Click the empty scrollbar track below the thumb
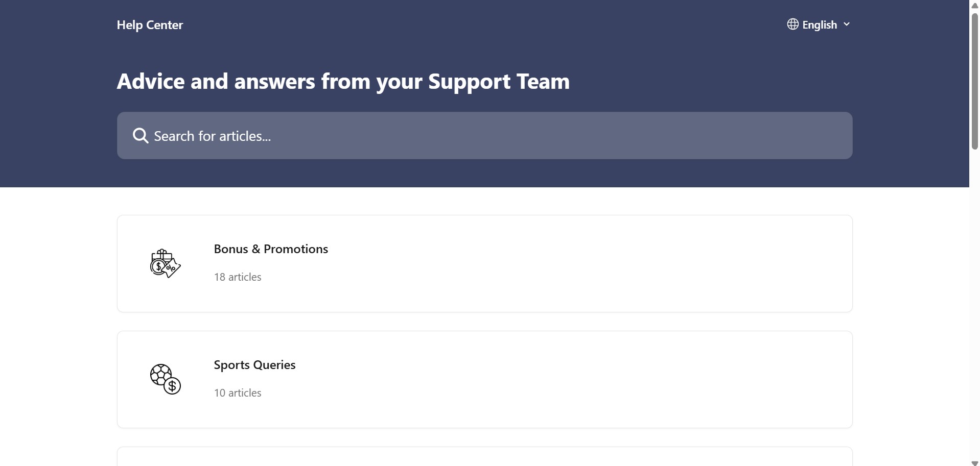 (x=974, y=306)
